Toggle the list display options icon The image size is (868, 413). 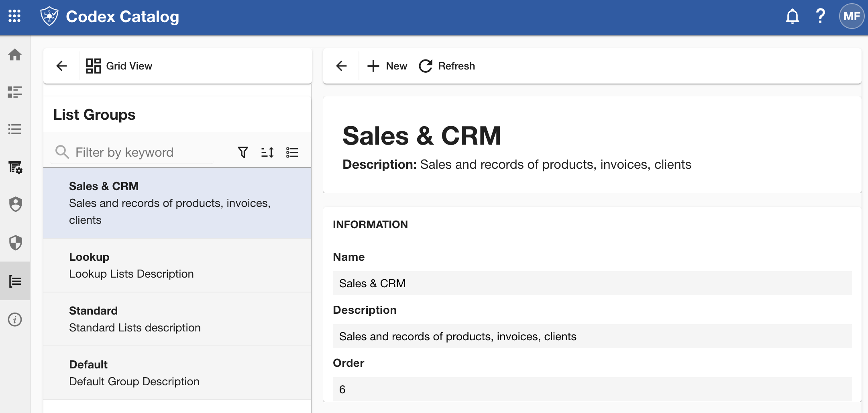[292, 152]
